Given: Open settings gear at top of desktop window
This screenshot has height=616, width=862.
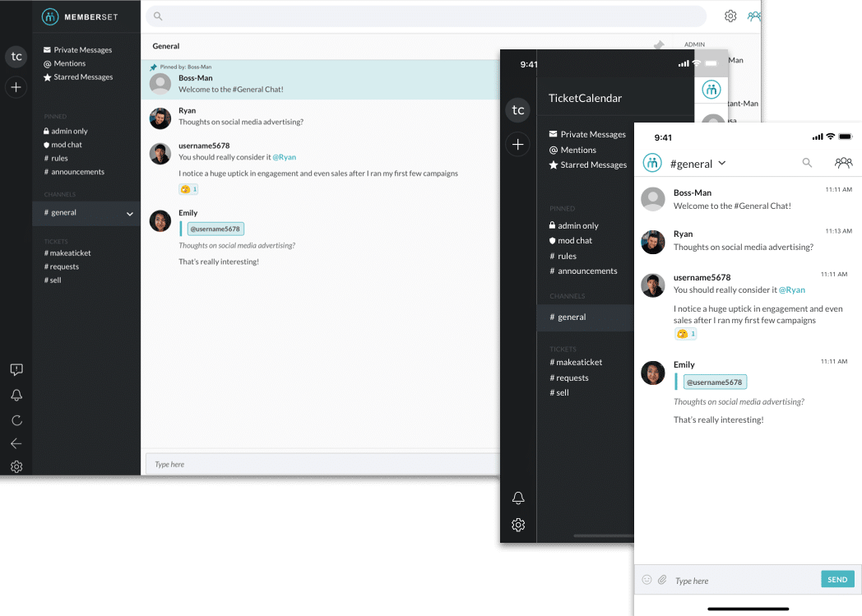Looking at the screenshot, I should (x=730, y=16).
